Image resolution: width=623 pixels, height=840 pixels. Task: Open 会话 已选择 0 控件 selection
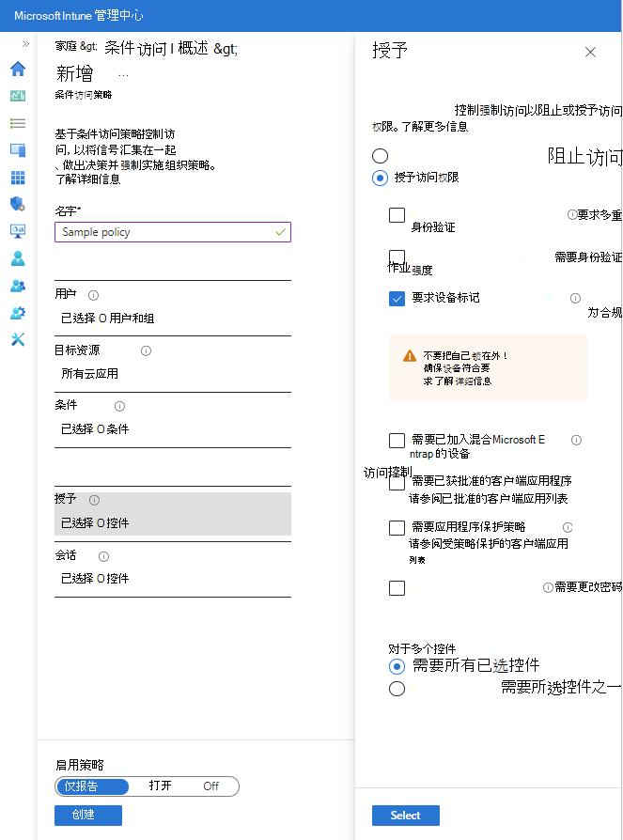click(95, 579)
